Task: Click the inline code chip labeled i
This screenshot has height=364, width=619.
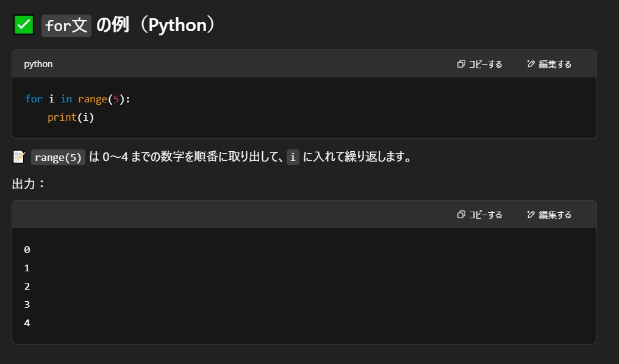Action: pos(293,157)
